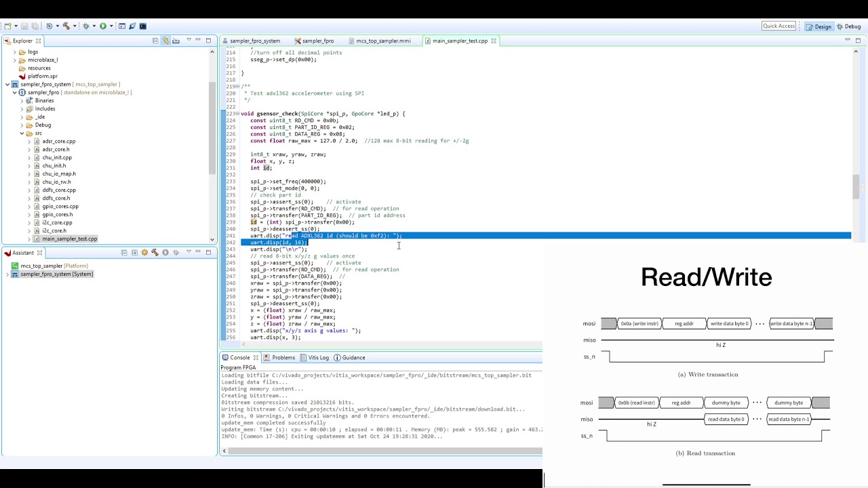Close the main_sampler_test.cpp editor tab
Image resolution: width=868 pixels, height=488 pixels.
tap(494, 41)
